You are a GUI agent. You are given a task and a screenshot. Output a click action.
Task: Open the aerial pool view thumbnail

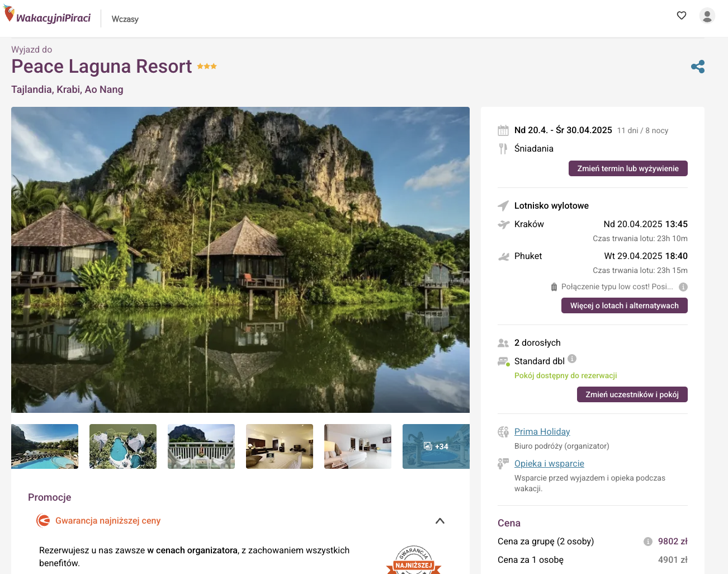coord(123,446)
